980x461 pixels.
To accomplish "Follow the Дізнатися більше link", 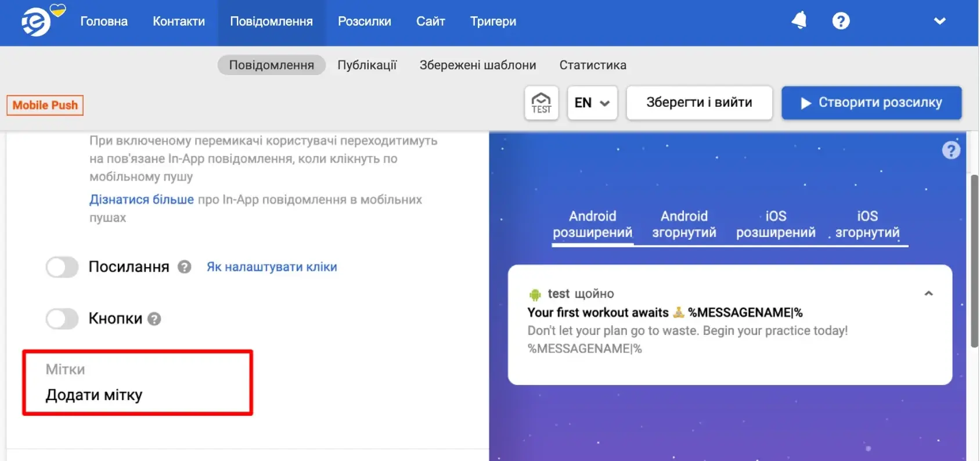I will (x=142, y=199).
